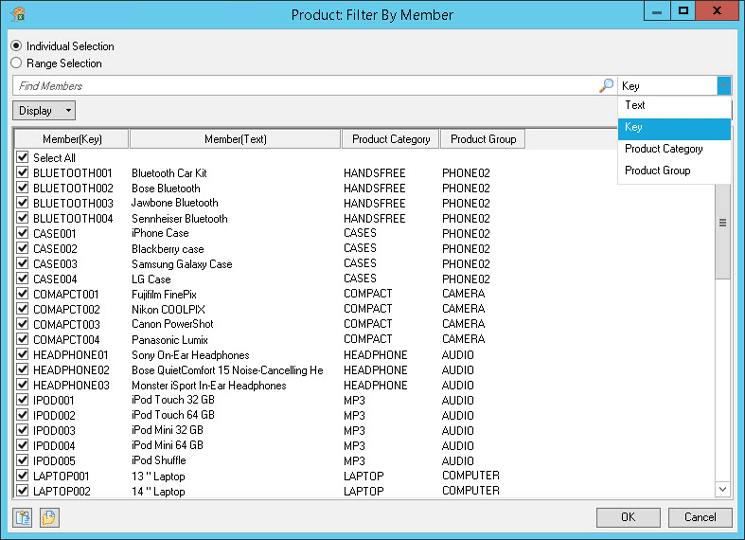Click the iPod Shuffle entry
Image resolution: width=745 pixels, height=540 pixels.
coord(159,460)
